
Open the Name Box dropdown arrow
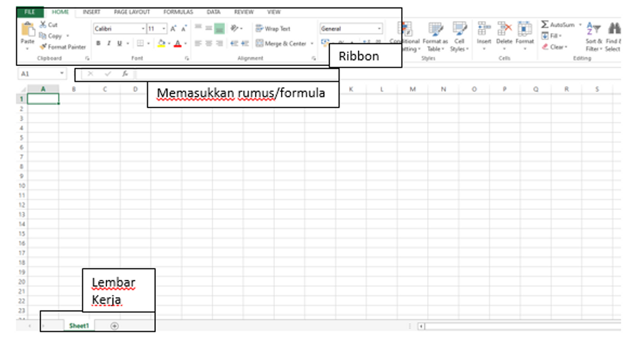pos(62,74)
